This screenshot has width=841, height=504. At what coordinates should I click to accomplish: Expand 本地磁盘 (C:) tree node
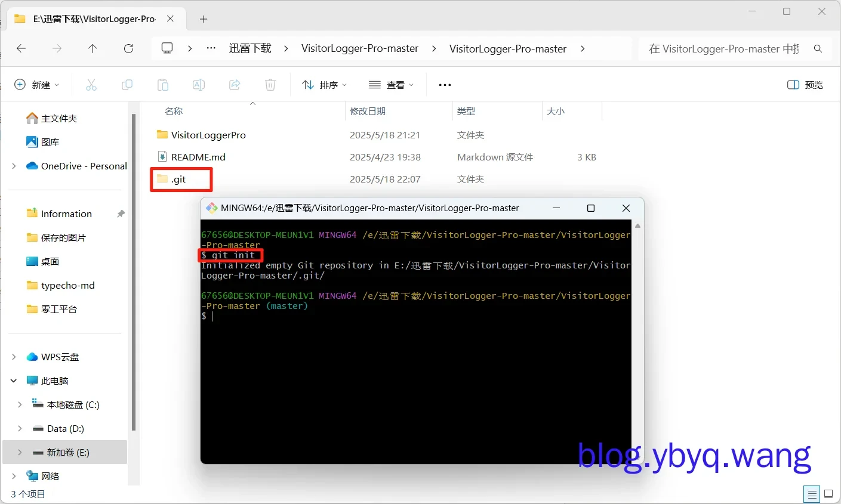[20, 404]
